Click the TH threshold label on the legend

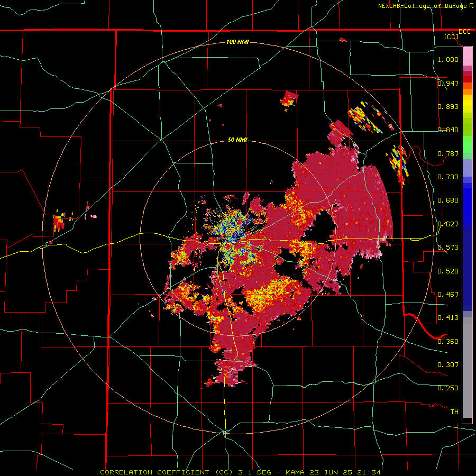pyautogui.click(x=454, y=412)
